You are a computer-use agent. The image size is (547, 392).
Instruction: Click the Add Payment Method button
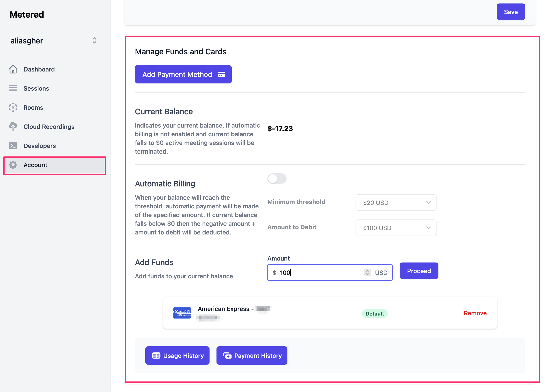pos(183,74)
